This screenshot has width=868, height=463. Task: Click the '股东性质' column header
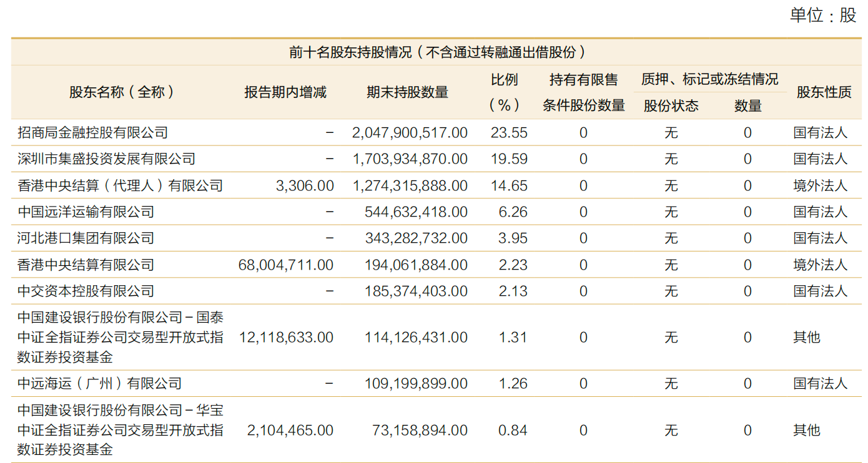824,92
